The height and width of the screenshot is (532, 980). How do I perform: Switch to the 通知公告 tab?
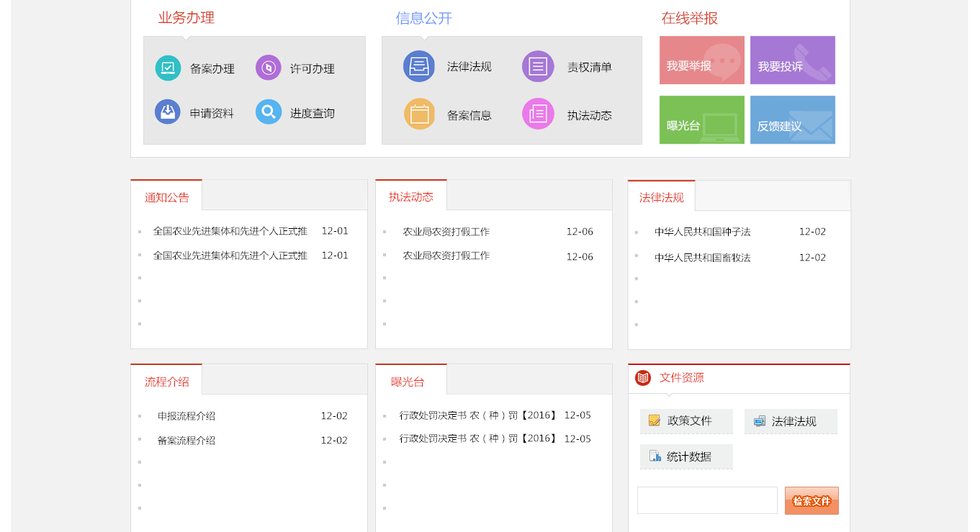coord(166,197)
